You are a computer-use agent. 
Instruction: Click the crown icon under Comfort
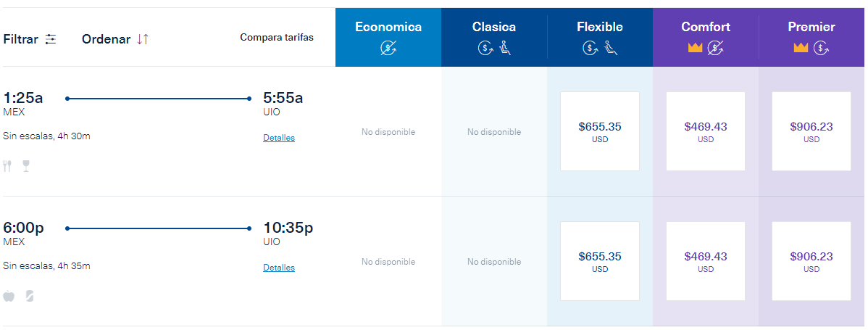pyautogui.click(x=696, y=48)
